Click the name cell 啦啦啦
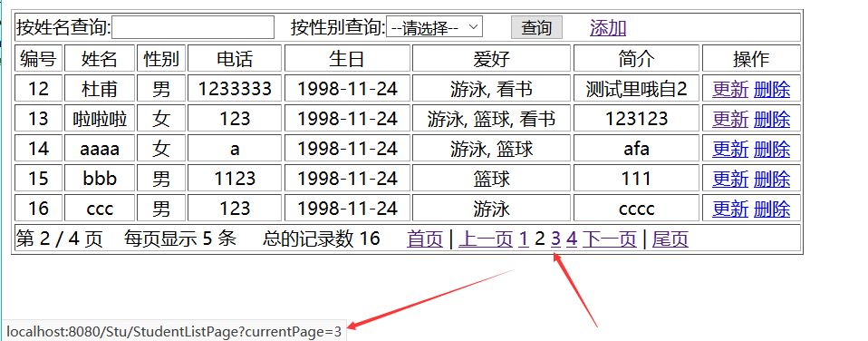This screenshot has height=341, width=868. tap(100, 119)
